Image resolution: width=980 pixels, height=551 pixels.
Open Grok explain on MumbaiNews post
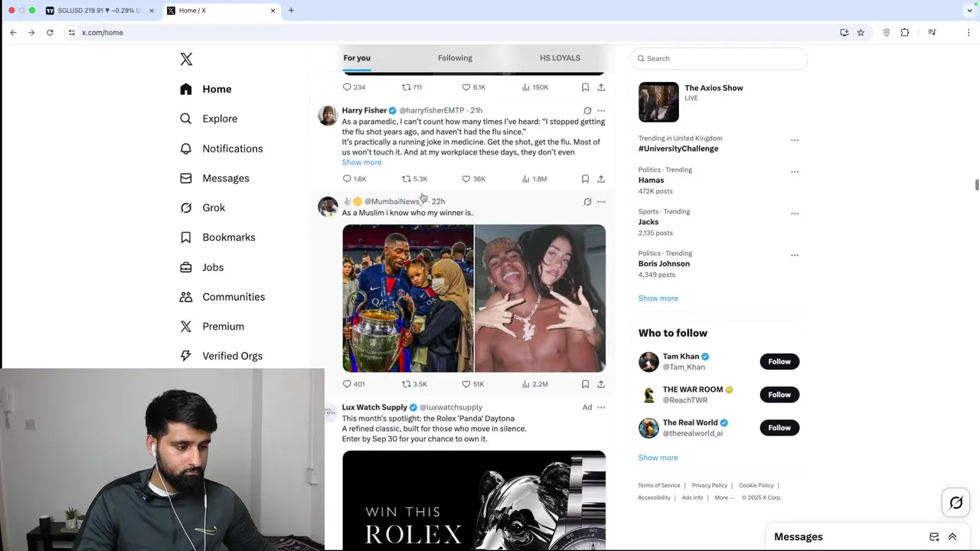pyautogui.click(x=587, y=202)
